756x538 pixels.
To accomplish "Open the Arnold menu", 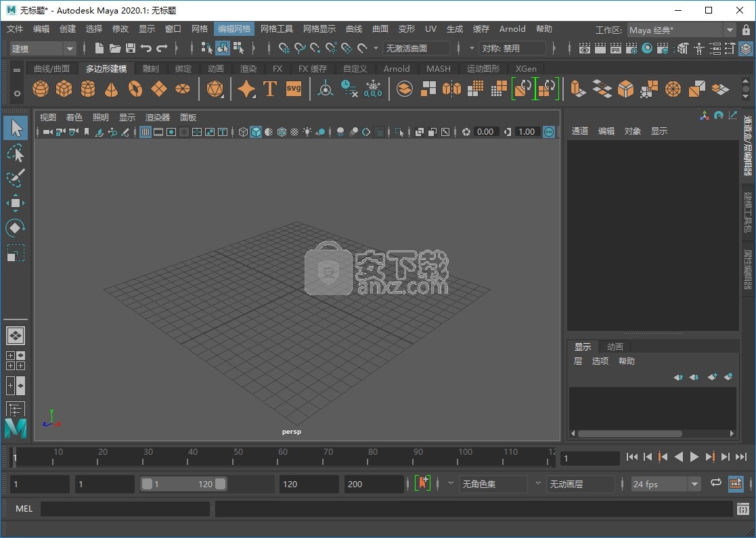I will click(512, 29).
